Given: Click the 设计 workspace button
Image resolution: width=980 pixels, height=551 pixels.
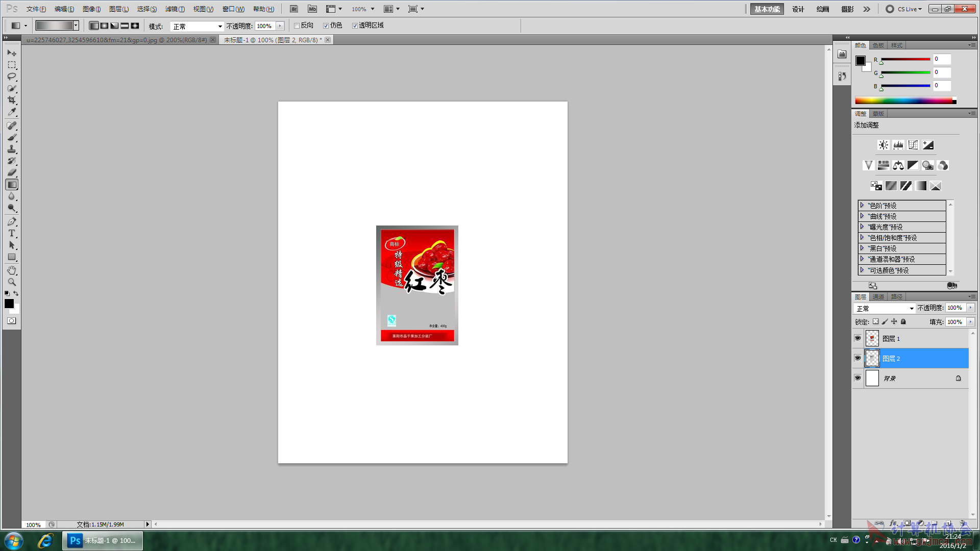Looking at the screenshot, I should click(798, 9).
